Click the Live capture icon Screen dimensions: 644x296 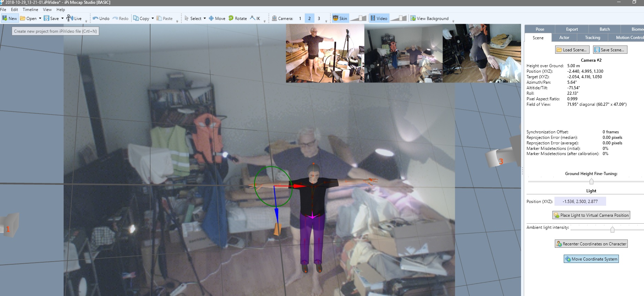click(70, 18)
